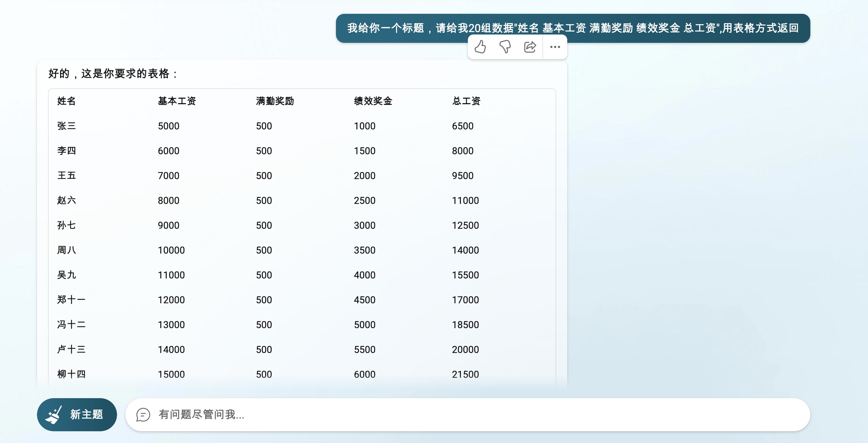This screenshot has height=443, width=868.
Task: Click the 满勤奖励 column header
Action: coord(275,101)
